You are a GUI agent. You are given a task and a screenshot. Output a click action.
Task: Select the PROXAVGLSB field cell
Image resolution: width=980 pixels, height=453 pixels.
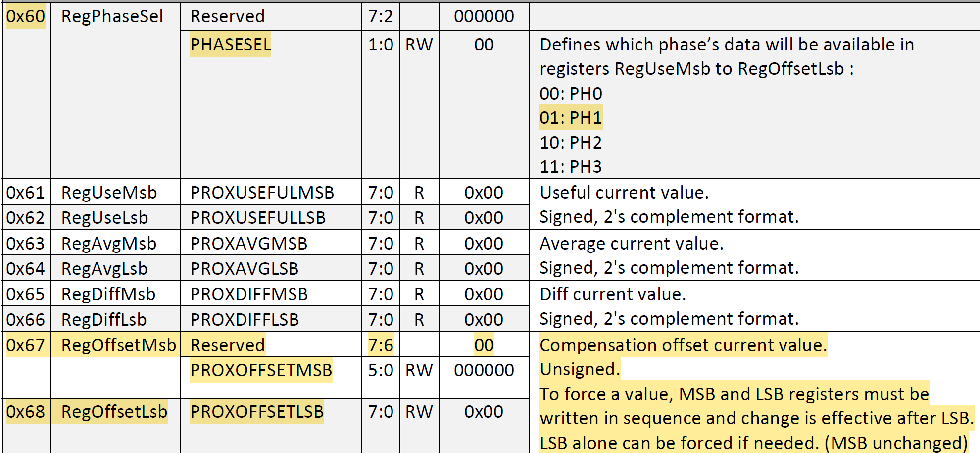pyautogui.click(x=245, y=269)
